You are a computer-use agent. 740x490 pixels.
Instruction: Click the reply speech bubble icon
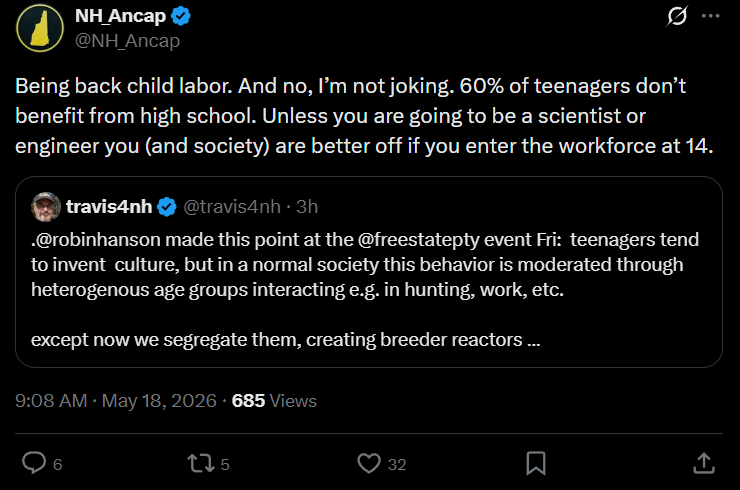click(34, 463)
